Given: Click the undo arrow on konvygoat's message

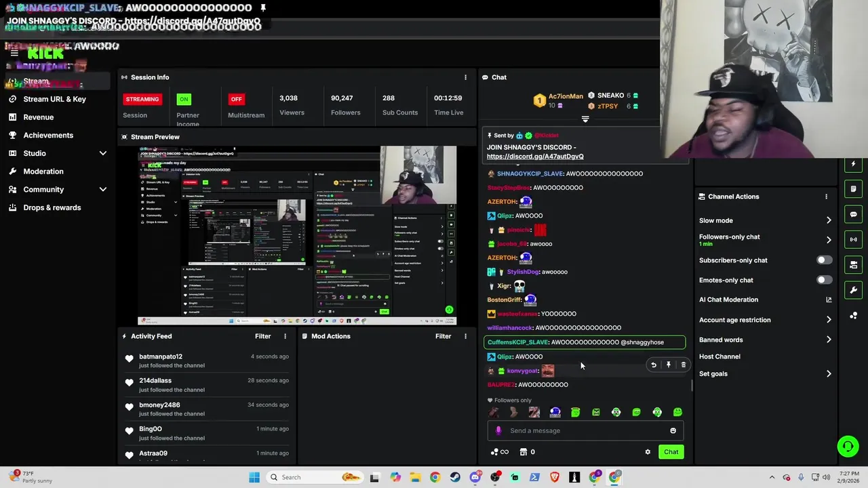Looking at the screenshot, I should [654, 365].
